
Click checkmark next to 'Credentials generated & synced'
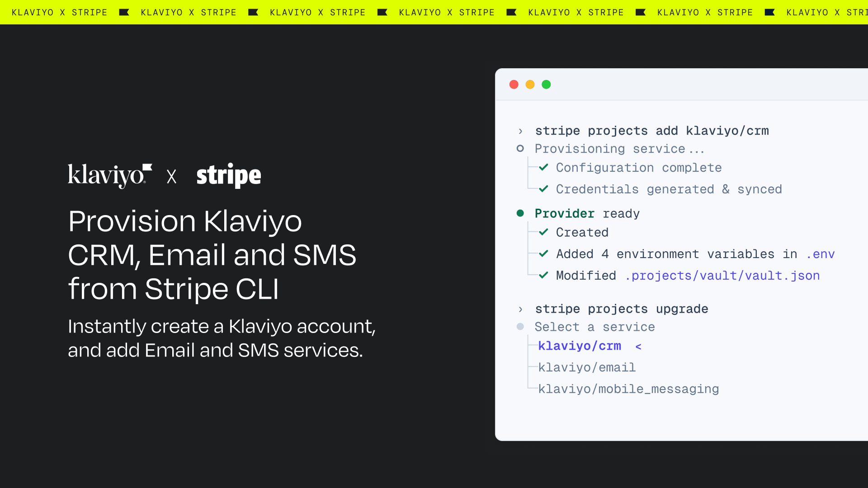point(543,189)
